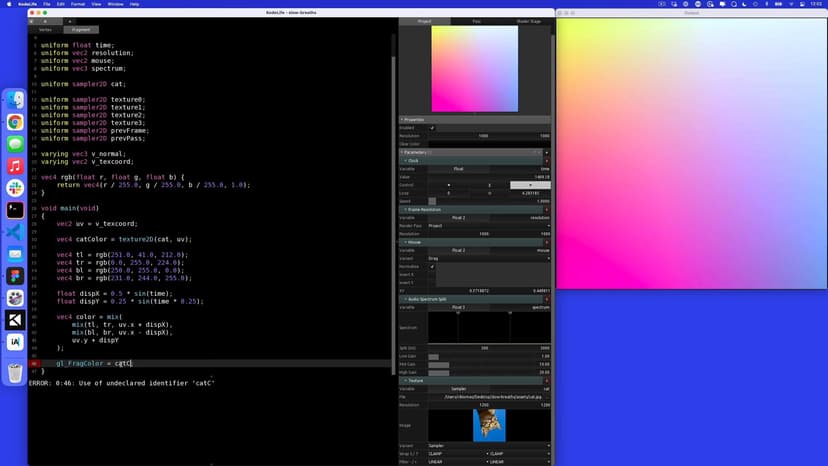Launch Slack from the dock
This screenshot has height=466, width=828.
point(15,188)
